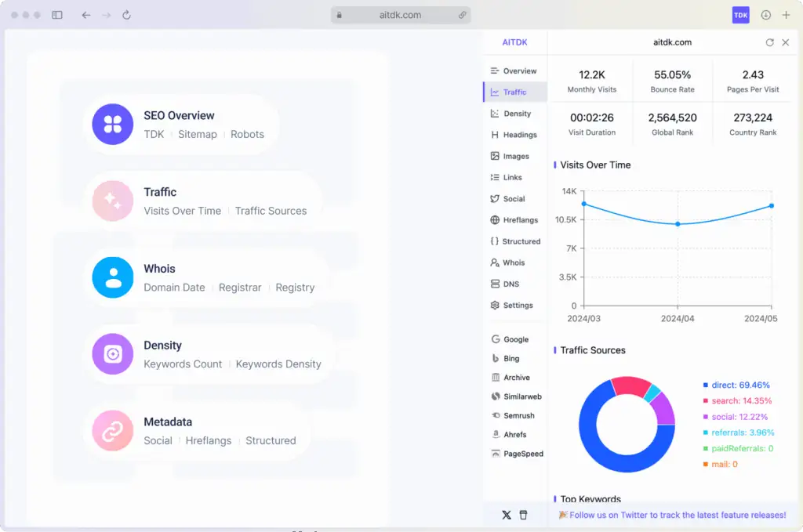
Task: Click the browser downloads icon
Action: tap(766, 15)
